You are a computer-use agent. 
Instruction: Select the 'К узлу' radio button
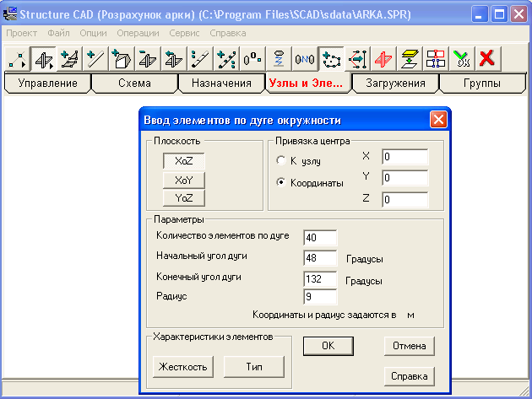[281, 160]
